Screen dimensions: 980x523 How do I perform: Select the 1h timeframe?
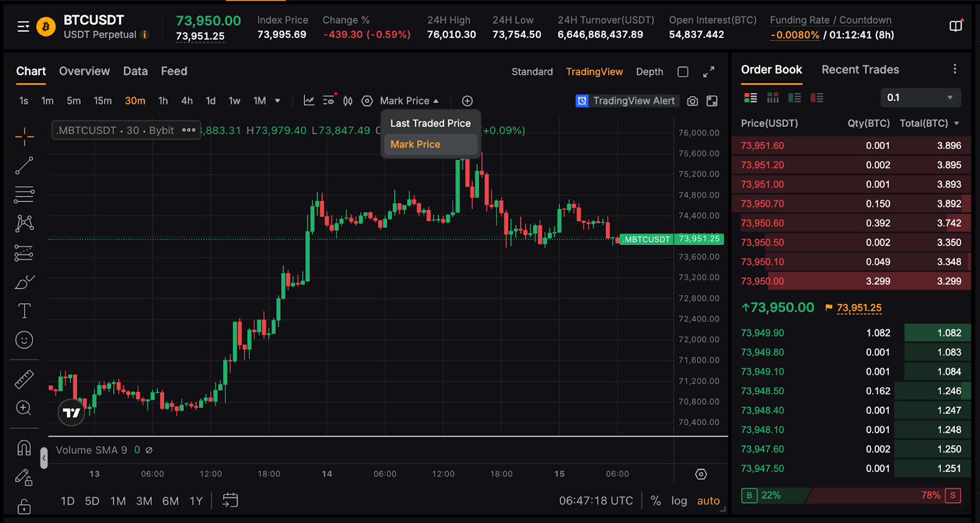point(163,100)
